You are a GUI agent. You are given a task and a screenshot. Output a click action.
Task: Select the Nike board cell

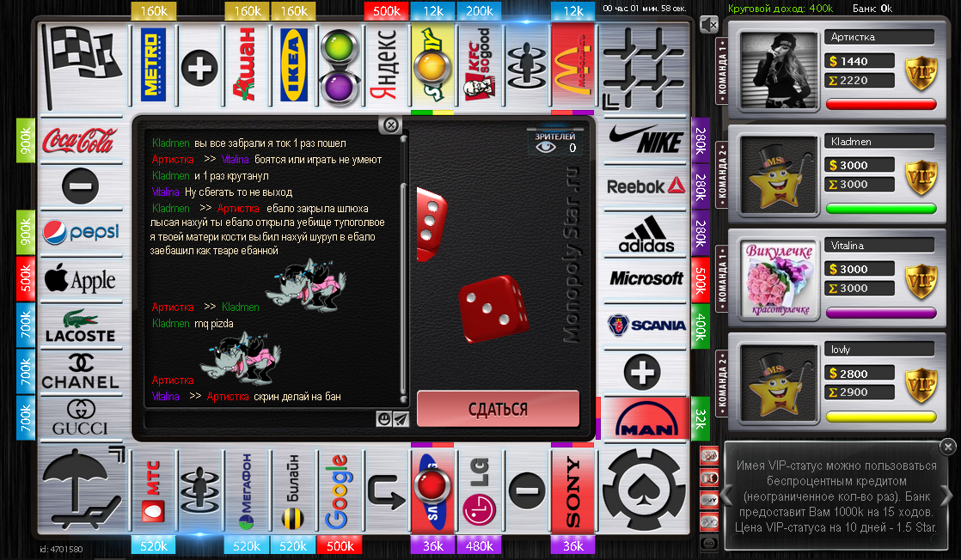[x=646, y=140]
